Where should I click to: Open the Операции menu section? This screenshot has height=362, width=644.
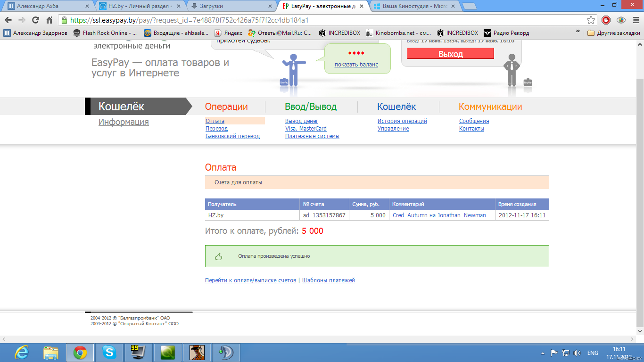(226, 107)
